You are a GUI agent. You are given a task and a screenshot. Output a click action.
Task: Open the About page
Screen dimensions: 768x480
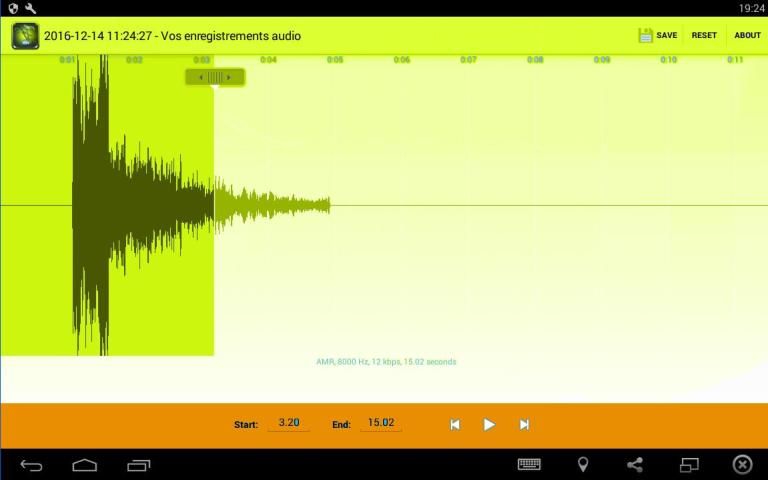coord(747,35)
